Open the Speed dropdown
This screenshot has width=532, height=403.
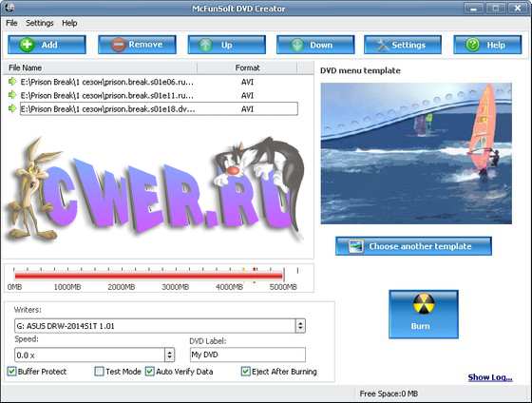(170, 355)
